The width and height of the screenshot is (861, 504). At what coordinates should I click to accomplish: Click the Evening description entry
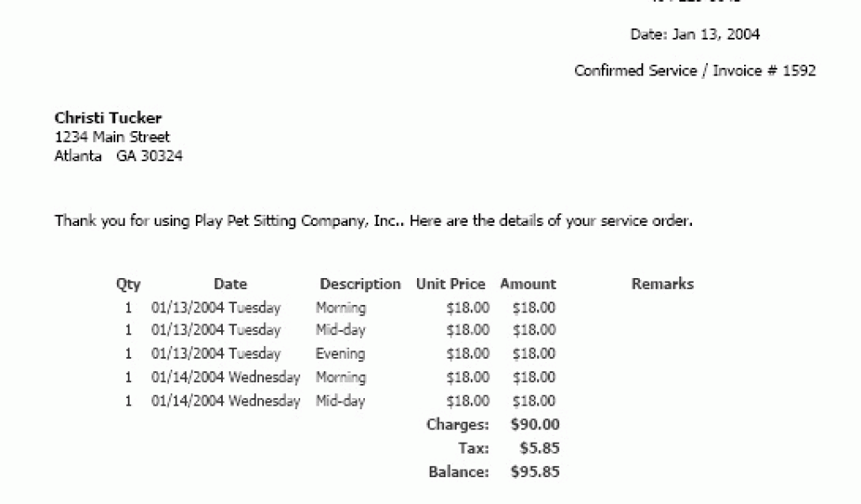[x=341, y=354]
